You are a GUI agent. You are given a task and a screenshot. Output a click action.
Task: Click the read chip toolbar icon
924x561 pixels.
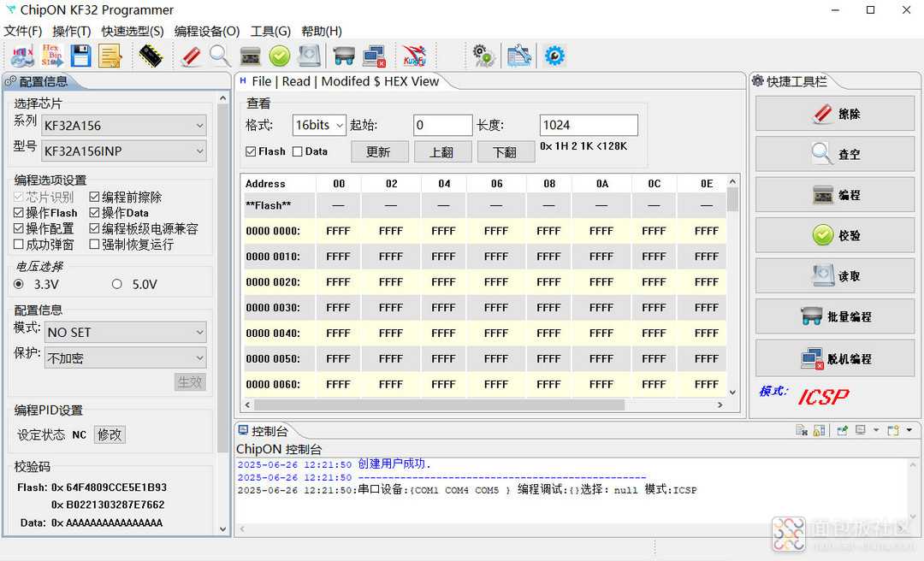(310, 56)
